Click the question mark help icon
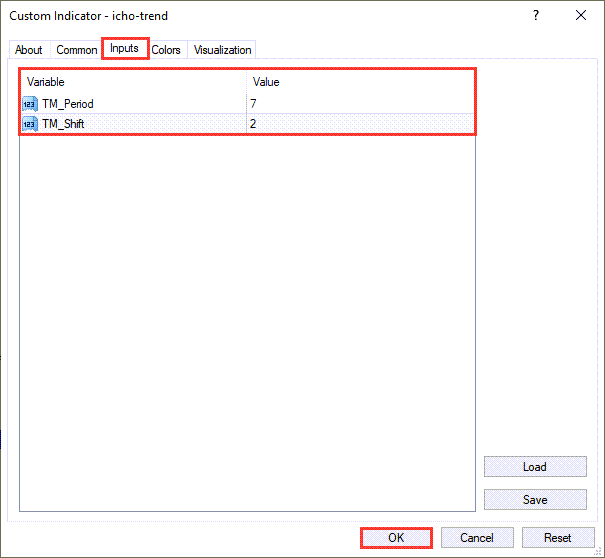605x558 pixels. pos(536,16)
